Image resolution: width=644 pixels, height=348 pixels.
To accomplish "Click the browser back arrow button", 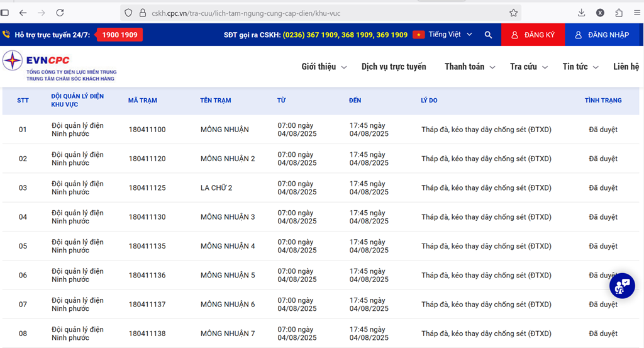I will pyautogui.click(x=23, y=13).
